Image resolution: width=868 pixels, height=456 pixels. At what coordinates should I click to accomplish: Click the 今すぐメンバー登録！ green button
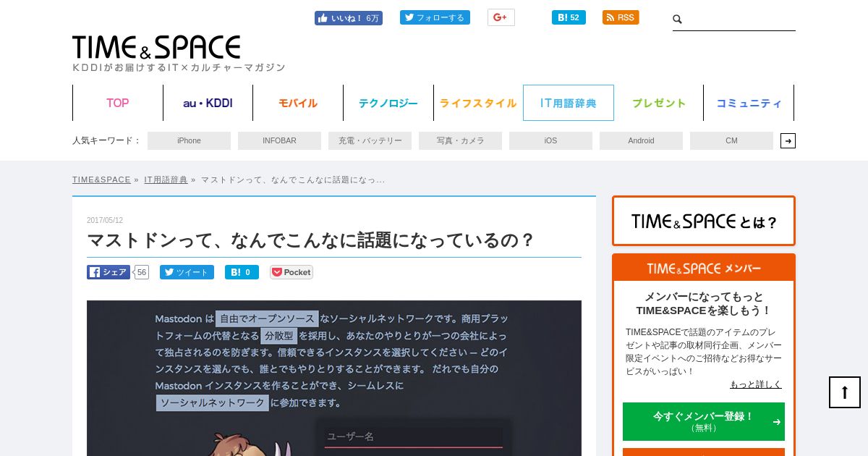coord(704,421)
